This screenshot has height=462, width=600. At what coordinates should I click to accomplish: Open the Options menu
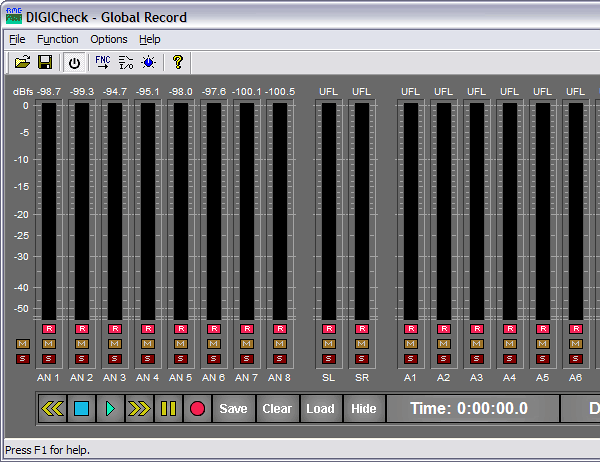(x=109, y=39)
